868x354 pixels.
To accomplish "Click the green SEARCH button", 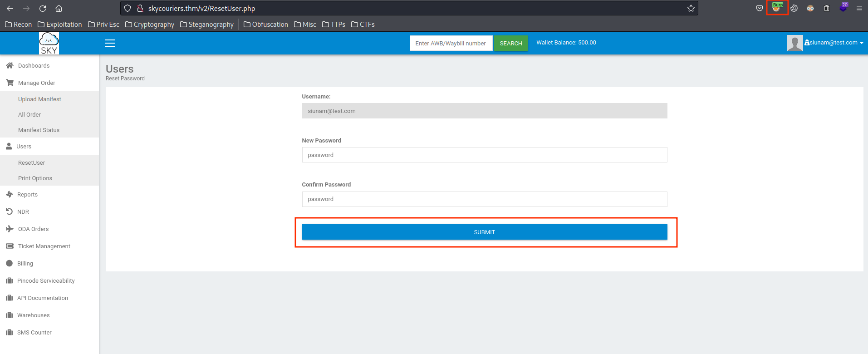I will click(x=511, y=43).
